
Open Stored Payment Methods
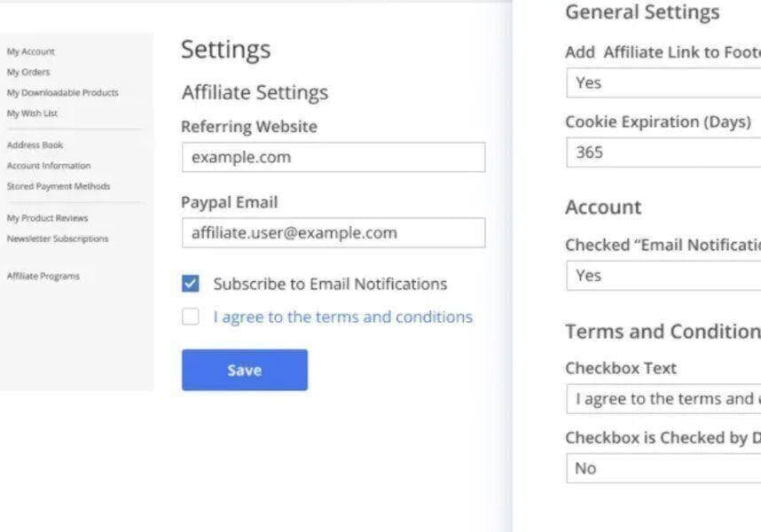59,186
